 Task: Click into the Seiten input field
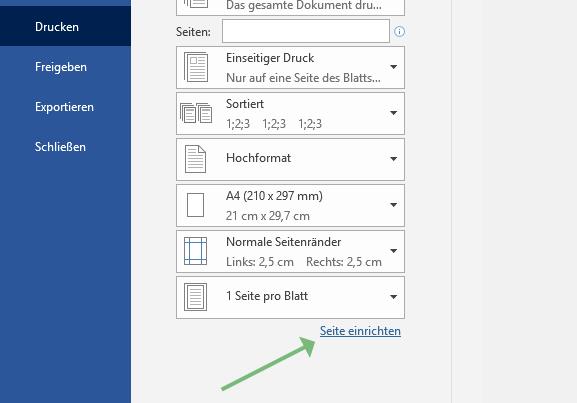pyautogui.click(x=306, y=31)
